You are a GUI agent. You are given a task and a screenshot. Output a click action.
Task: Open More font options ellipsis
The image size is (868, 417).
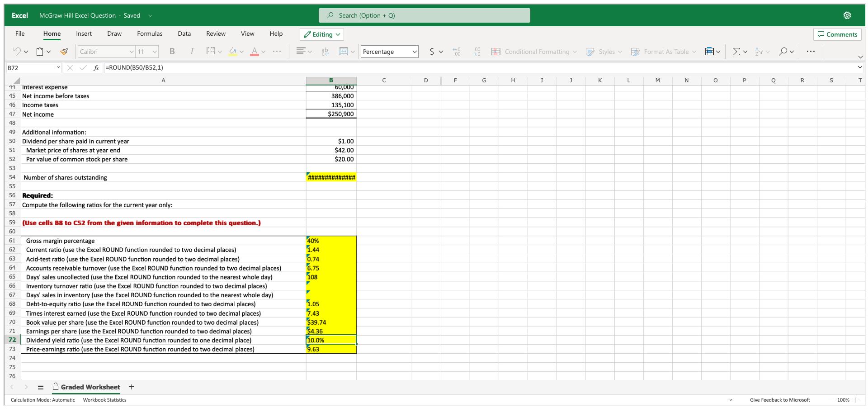tap(277, 52)
